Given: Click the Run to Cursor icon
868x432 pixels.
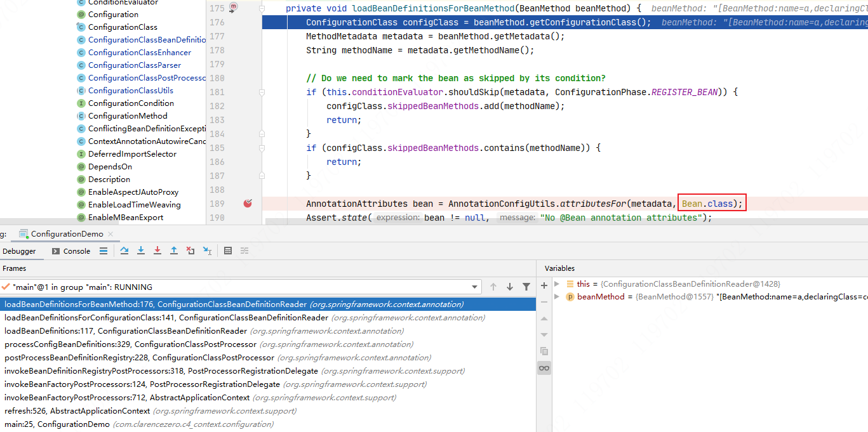Looking at the screenshot, I should tap(207, 251).
